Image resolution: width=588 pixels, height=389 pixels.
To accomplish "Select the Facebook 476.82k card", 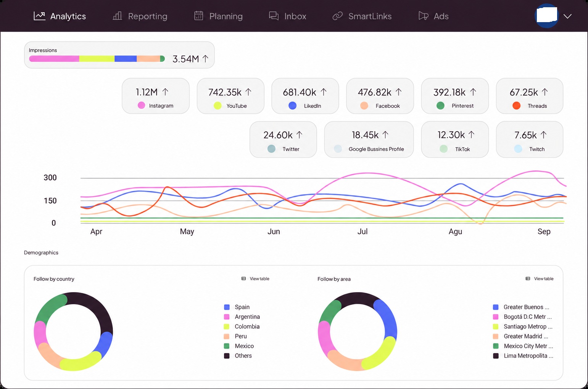I will tap(380, 96).
